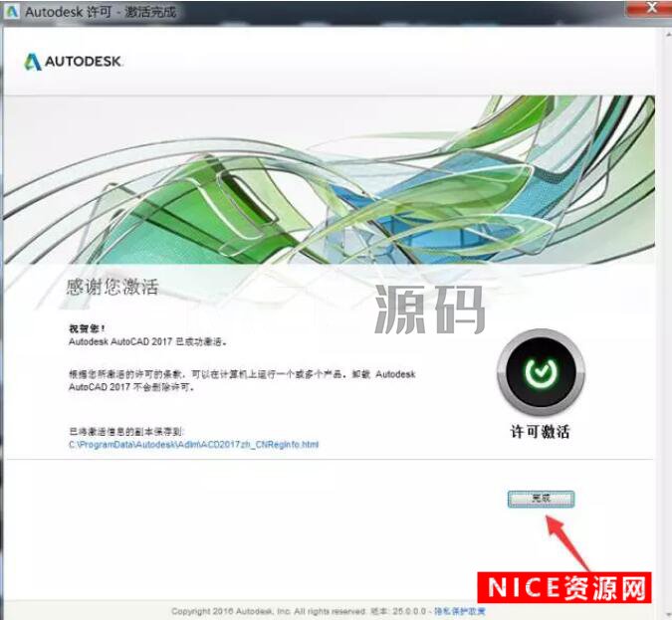Open the CNRegInfo.html activation info file link

click(x=194, y=444)
